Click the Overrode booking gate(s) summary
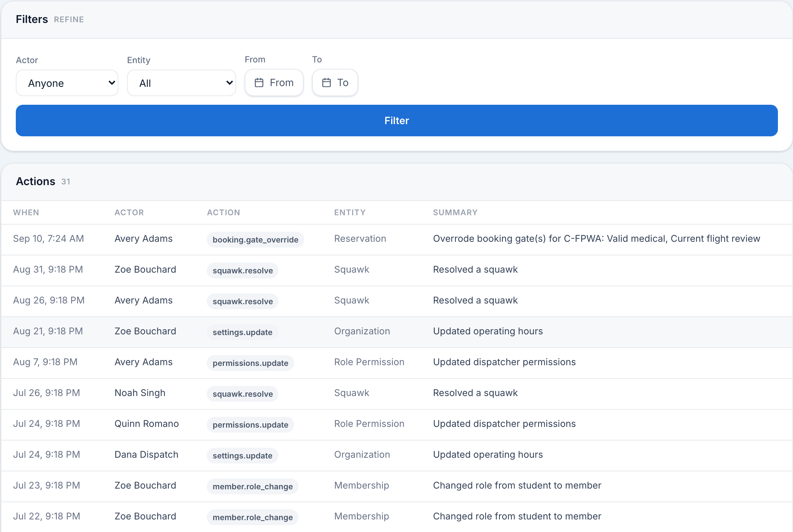The width and height of the screenshot is (793, 532). 596,239
